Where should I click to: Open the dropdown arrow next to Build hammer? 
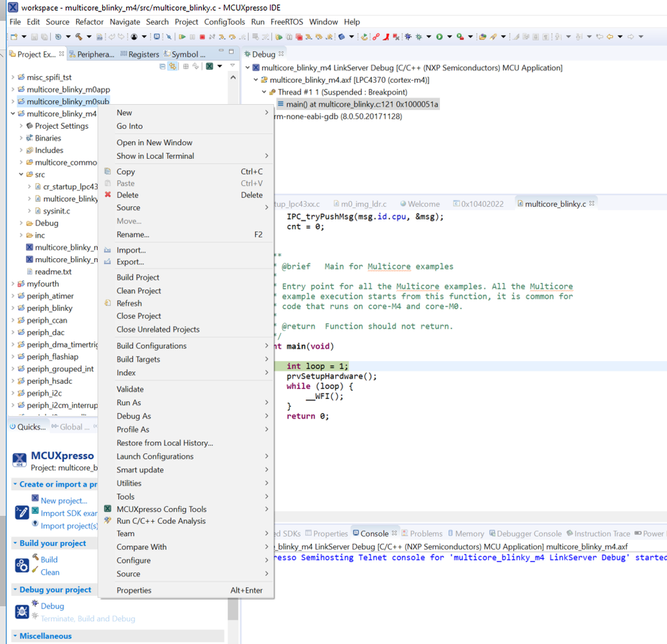click(x=89, y=37)
